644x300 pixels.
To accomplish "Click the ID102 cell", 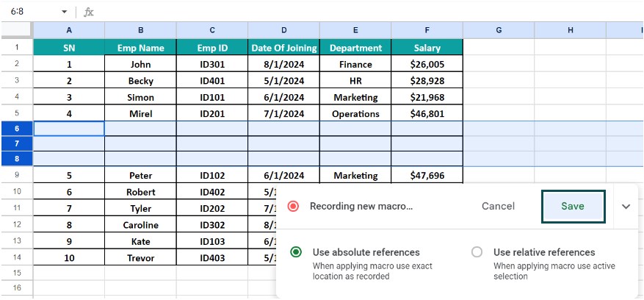I will click(212, 175).
